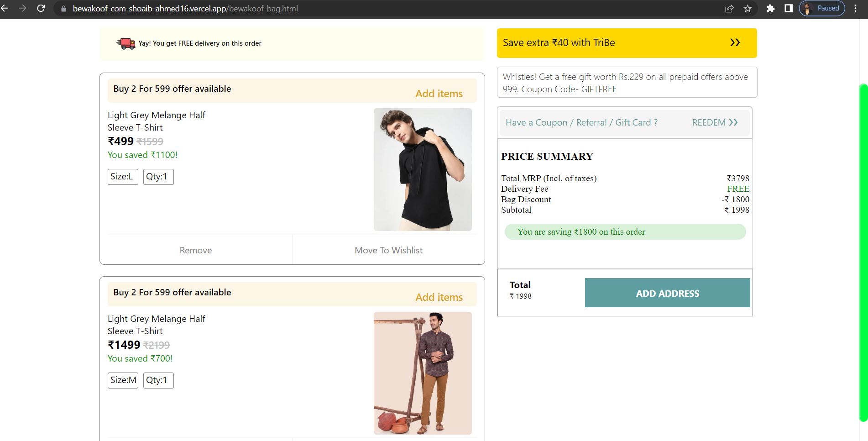View site info via the lock icon
The height and width of the screenshot is (441, 868).
pyautogui.click(x=63, y=8)
